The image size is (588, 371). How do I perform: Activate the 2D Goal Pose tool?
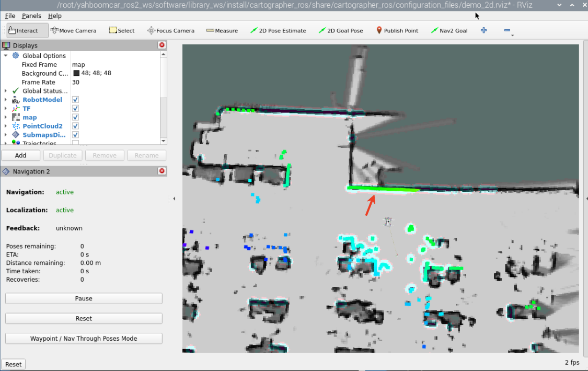coord(341,31)
